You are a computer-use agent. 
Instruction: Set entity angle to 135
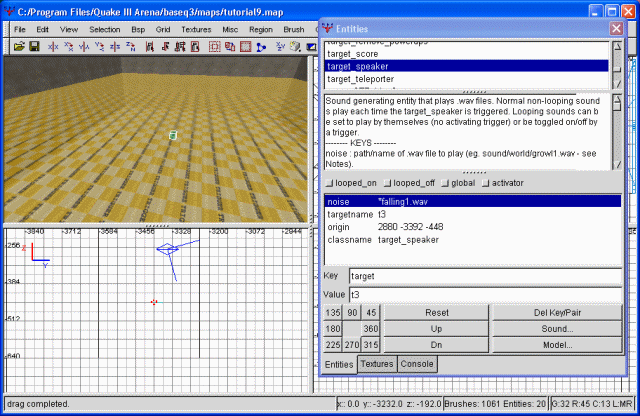[333, 313]
